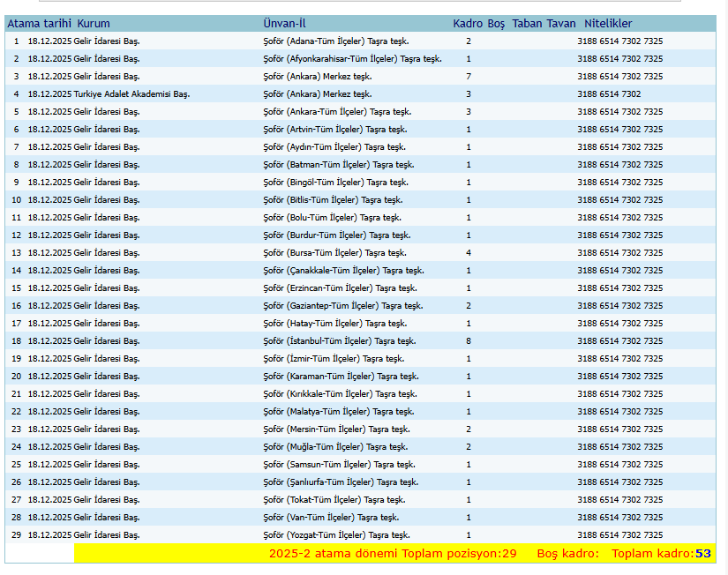Viewport: 728px width, 575px height.
Task: Select Şoför (Şanlıurfa-Tüm İlçeler) entry
Action: (341, 482)
